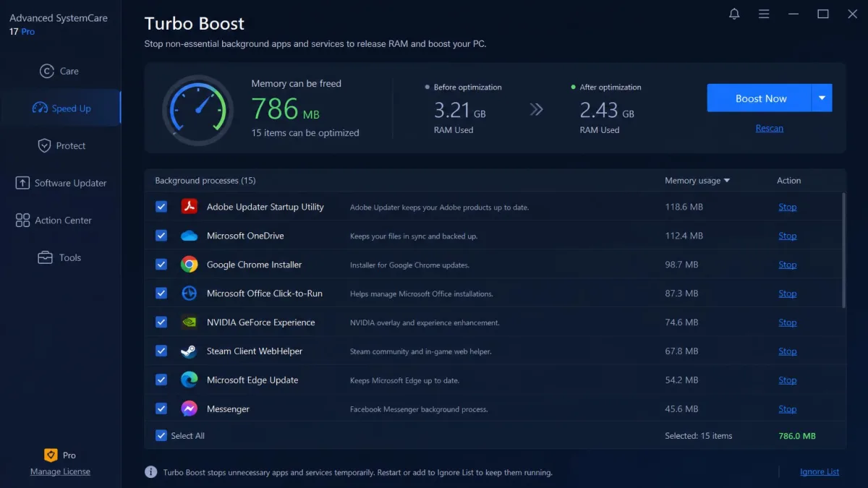This screenshot has height=488, width=868.
Task: Click the Messenger app icon
Action: point(189,409)
